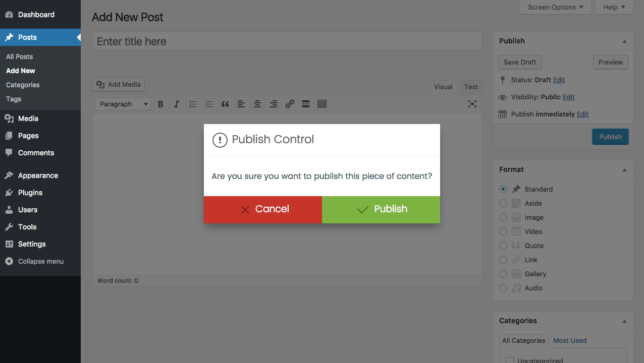The width and height of the screenshot is (644, 363).
Task: Open the All Categories tab
Action: point(523,340)
